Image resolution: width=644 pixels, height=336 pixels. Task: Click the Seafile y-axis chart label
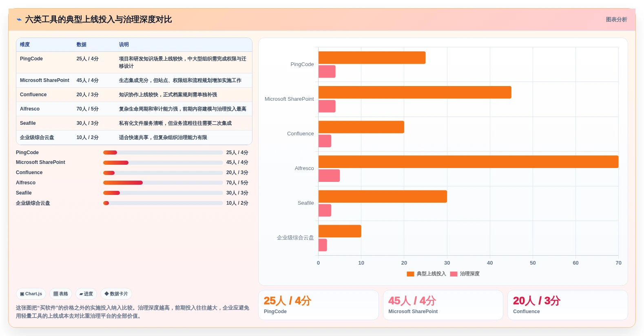coord(306,203)
